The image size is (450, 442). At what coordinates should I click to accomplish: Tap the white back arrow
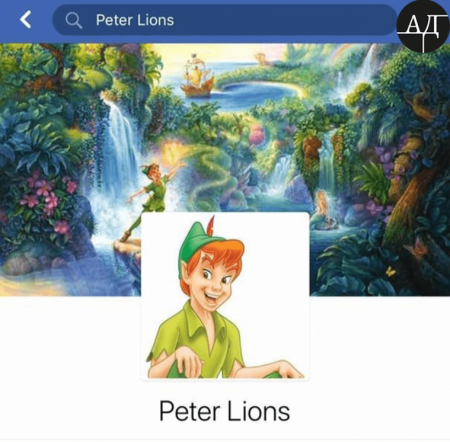[26, 19]
